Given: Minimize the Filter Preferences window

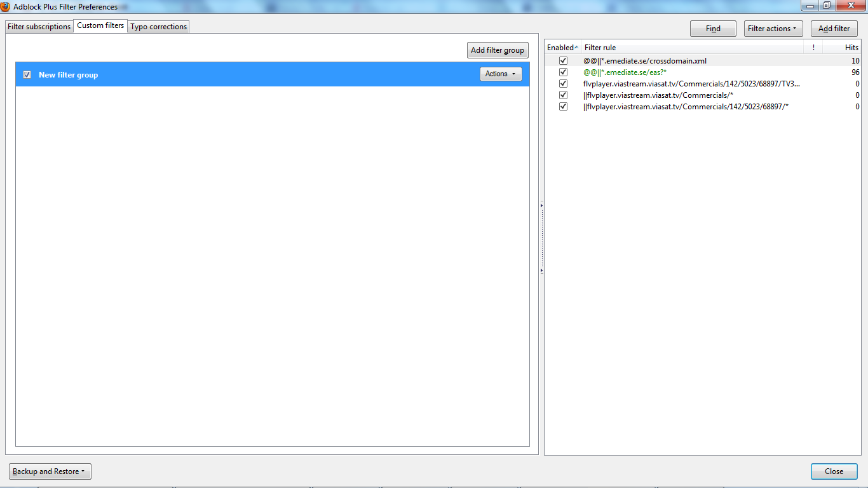Looking at the screenshot, I should 810,6.
